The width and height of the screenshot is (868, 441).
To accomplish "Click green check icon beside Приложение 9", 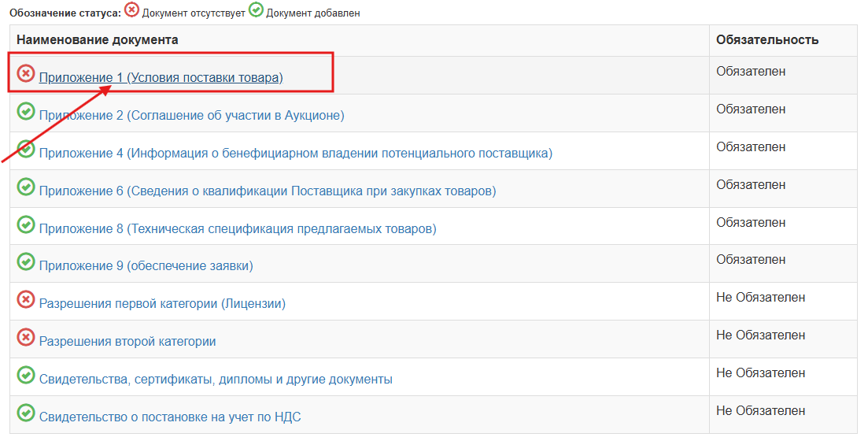I will pos(25,261).
